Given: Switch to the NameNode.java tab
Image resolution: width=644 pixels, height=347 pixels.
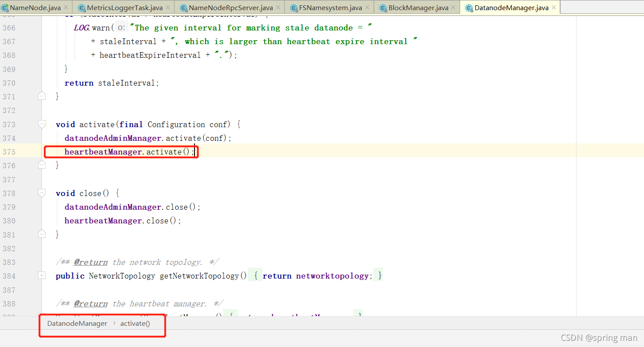Looking at the screenshot, I should pyautogui.click(x=36, y=8).
